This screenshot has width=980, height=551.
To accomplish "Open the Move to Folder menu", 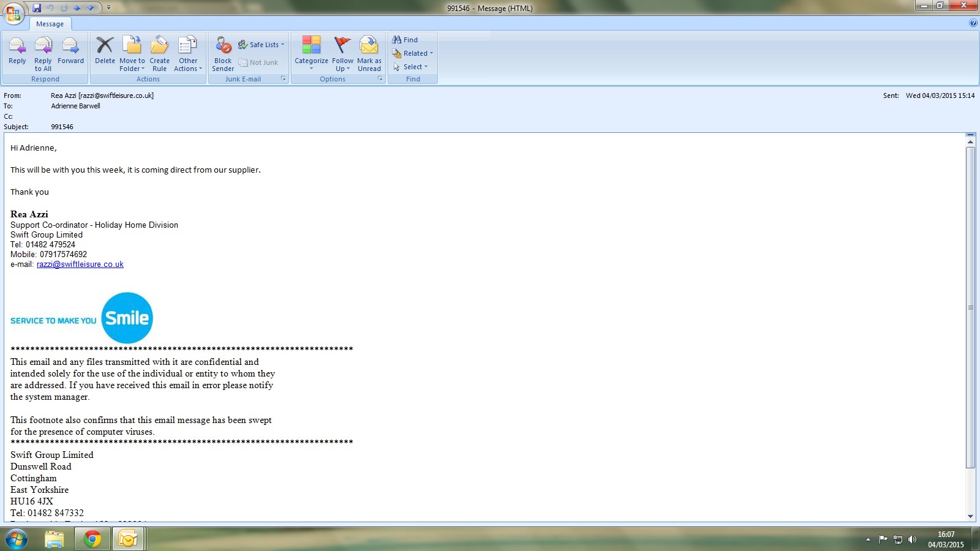I will click(x=132, y=54).
